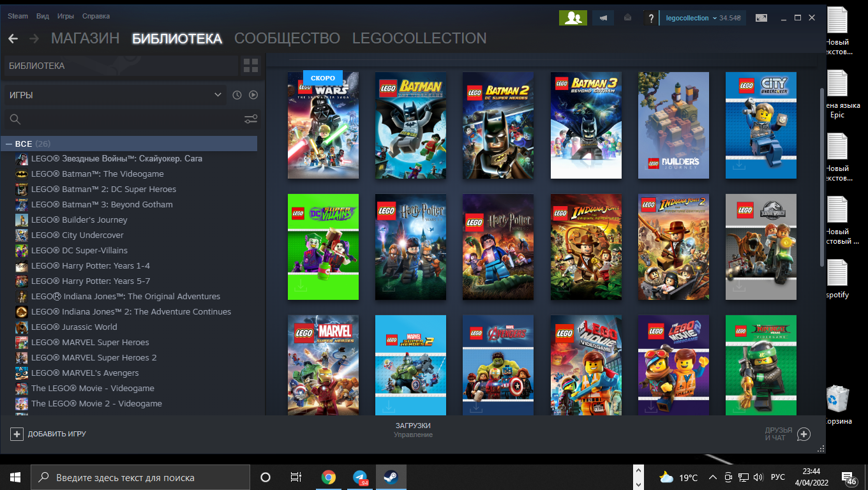Open the Игры menu
This screenshot has width=868, height=490.
[x=65, y=16]
